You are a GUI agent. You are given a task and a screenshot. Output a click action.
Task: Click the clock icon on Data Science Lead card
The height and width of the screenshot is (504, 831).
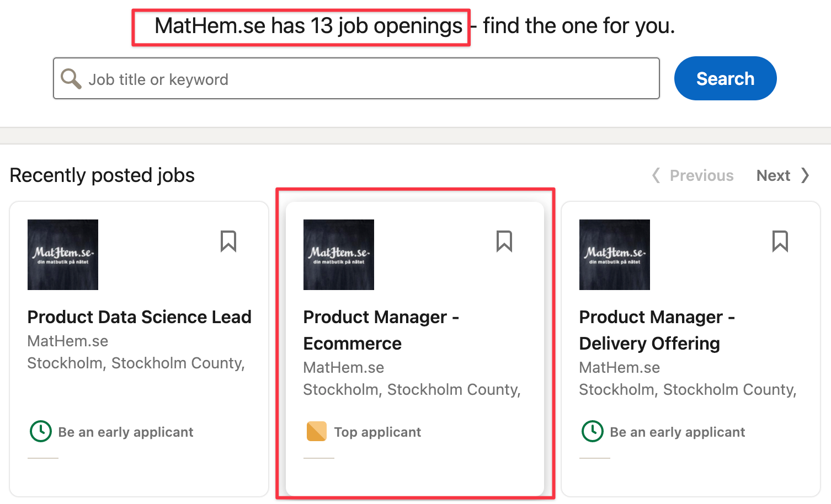41,431
